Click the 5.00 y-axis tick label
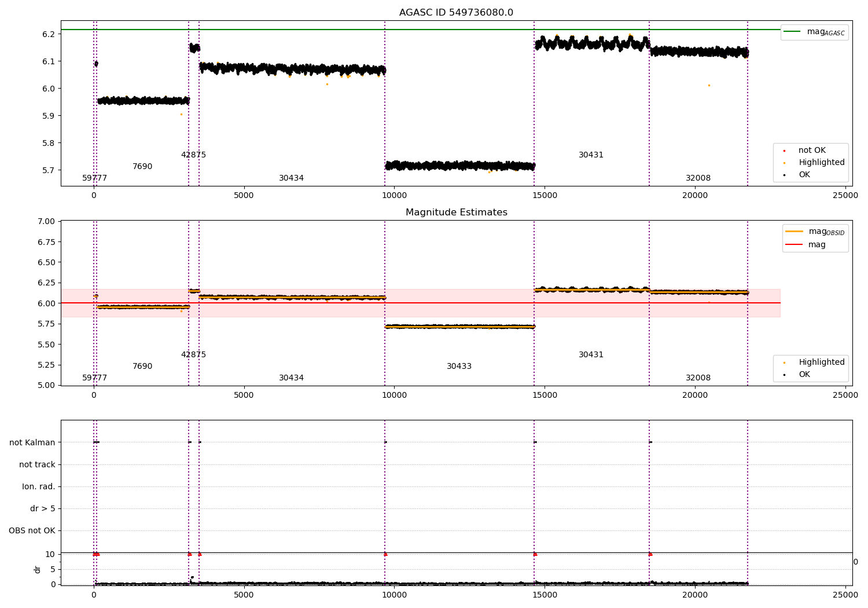868x608 pixels. 46,385
